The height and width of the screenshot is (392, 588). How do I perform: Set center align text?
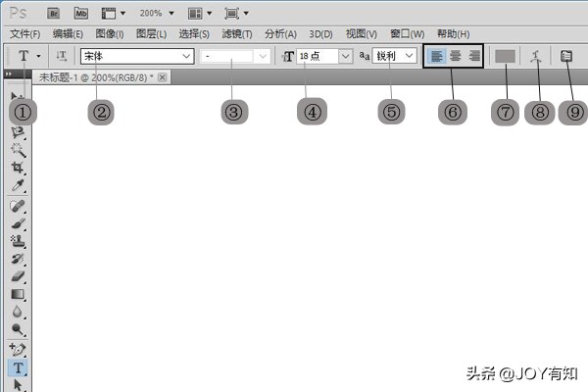456,56
